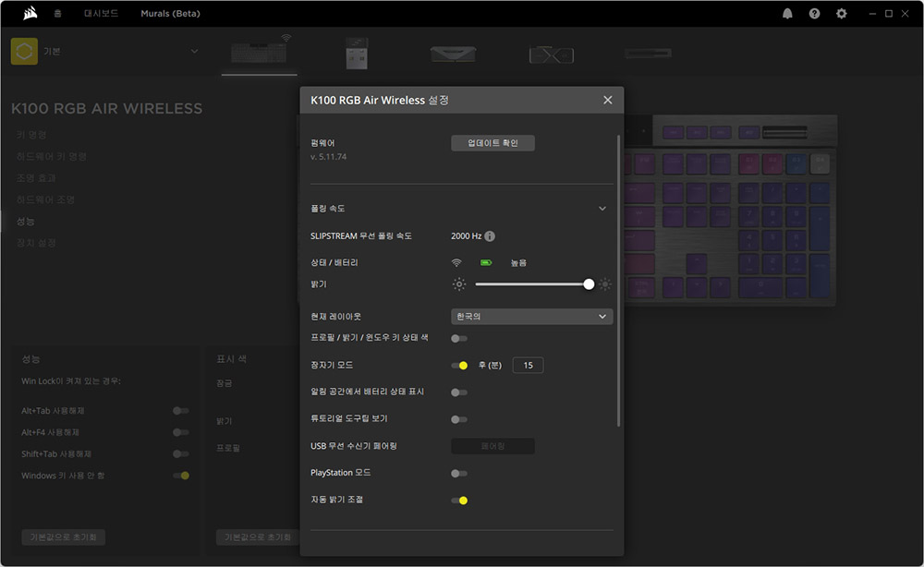The image size is (924, 567).
Task: Click the firmware version v. 5.11.74 text
Action: 328,157
